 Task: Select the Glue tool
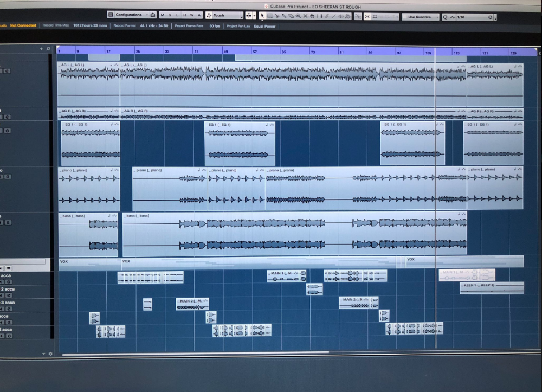284,16
